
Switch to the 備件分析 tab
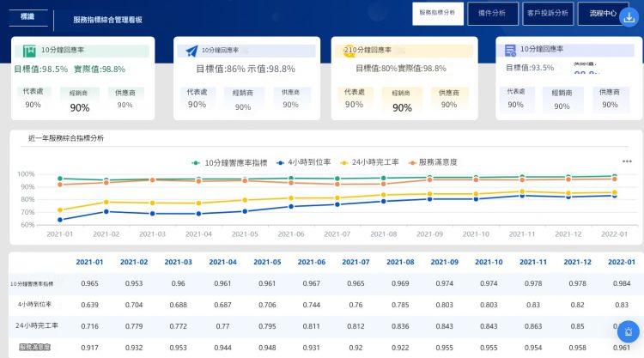point(492,14)
